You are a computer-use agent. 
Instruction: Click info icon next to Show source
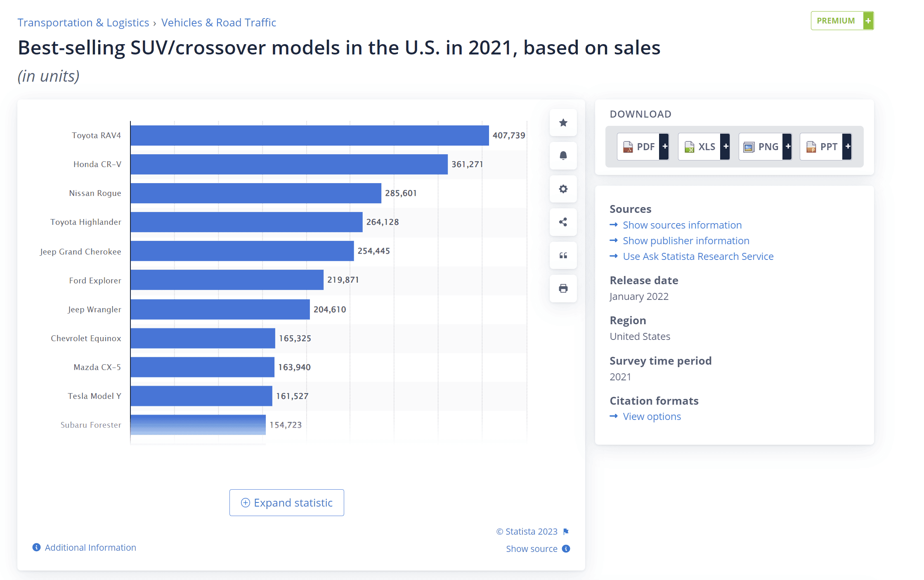[566, 549]
